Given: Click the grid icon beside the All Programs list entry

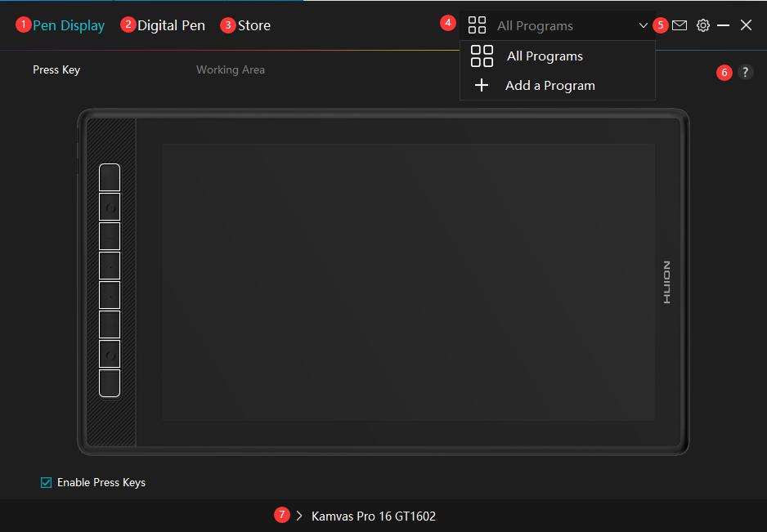Looking at the screenshot, I should click(x=482, y=56).
